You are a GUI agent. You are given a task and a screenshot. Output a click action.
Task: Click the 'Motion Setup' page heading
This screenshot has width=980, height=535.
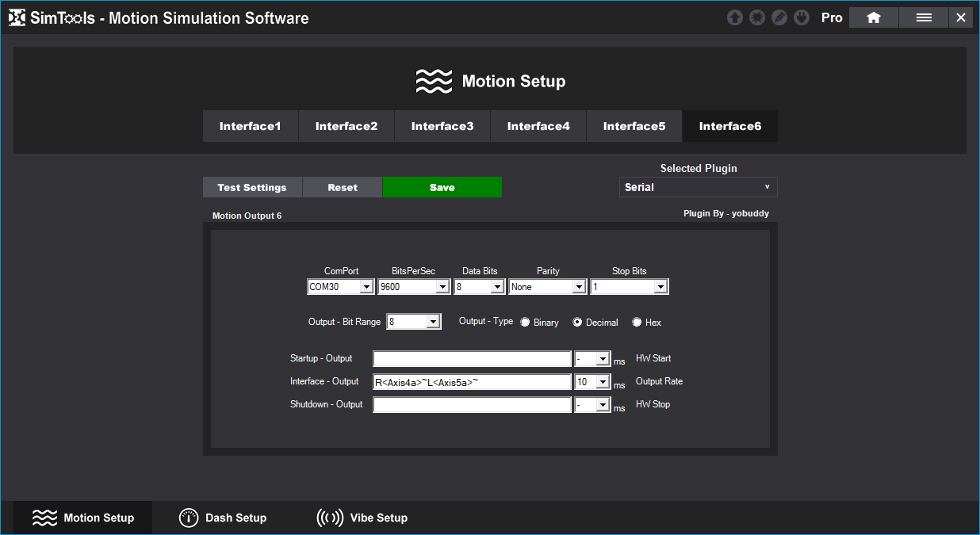514,81
